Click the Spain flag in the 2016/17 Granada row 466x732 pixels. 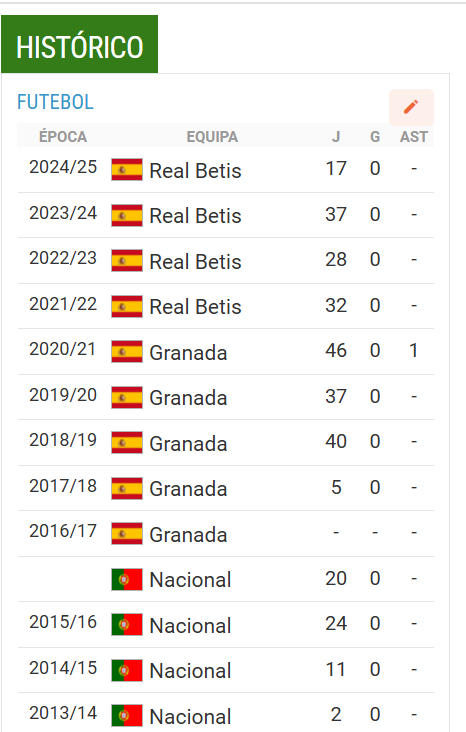pos(127,534)
